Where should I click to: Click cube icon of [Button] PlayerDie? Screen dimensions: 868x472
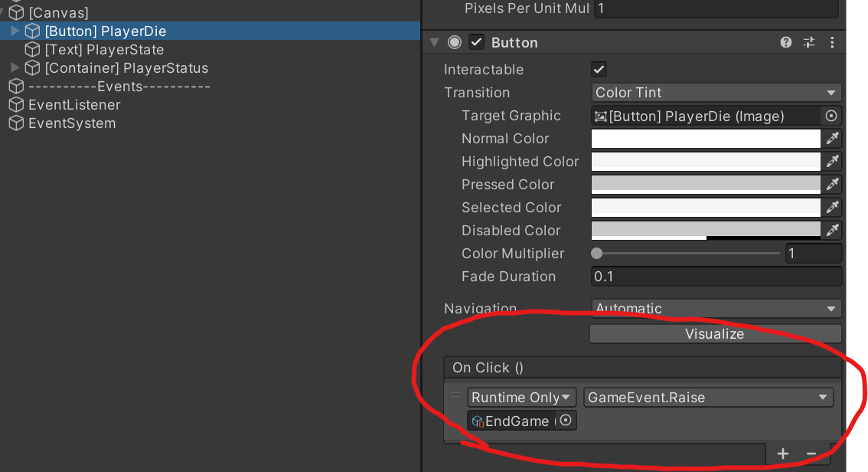(x=33, y=31)
